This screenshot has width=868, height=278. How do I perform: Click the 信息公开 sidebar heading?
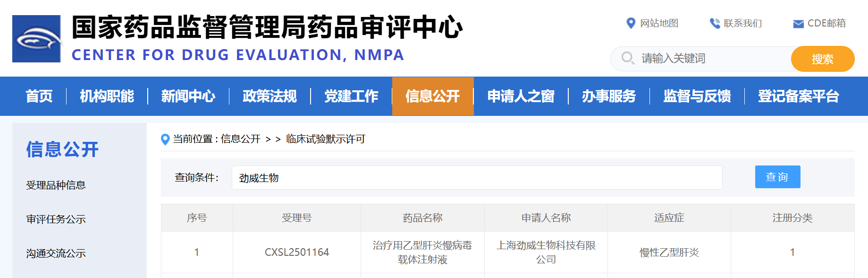coord(62,149)
